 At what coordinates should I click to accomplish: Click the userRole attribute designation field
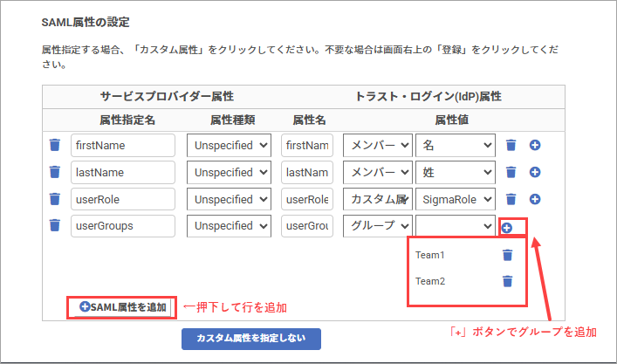tap(123, 199)
